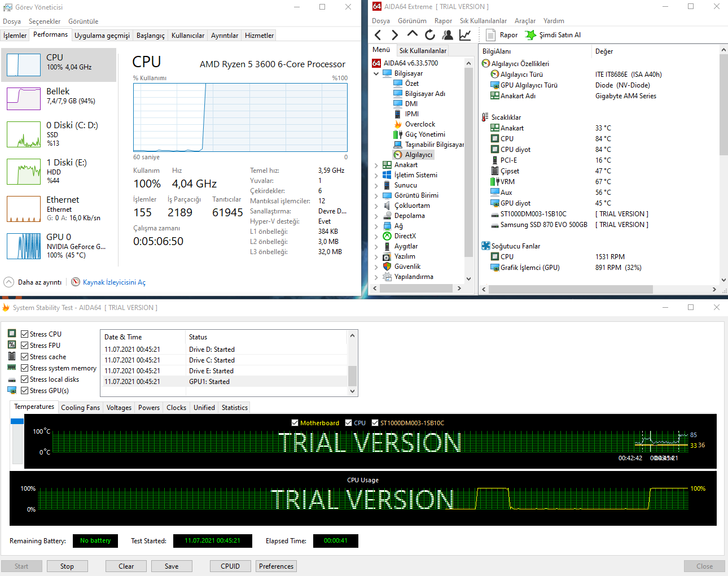This screenshot has height=576, width=728.
Task: Click the Clear button
Action: point(126,566)
